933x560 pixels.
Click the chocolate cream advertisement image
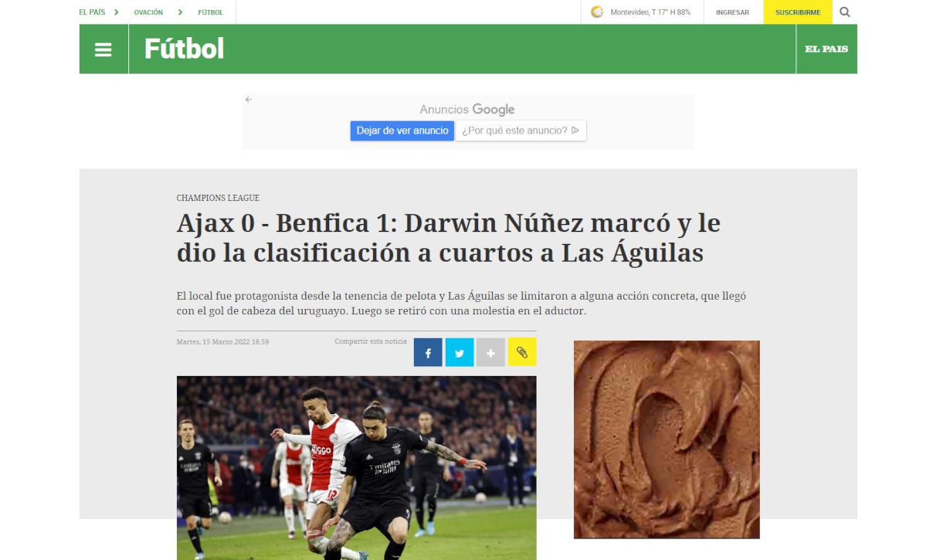[x=667, y=440]
